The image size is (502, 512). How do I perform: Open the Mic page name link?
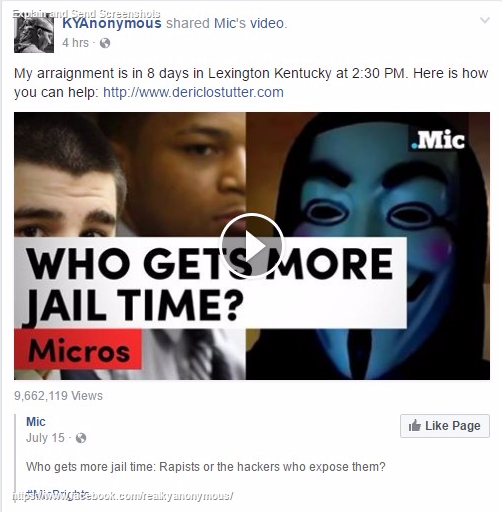[36, 422]
